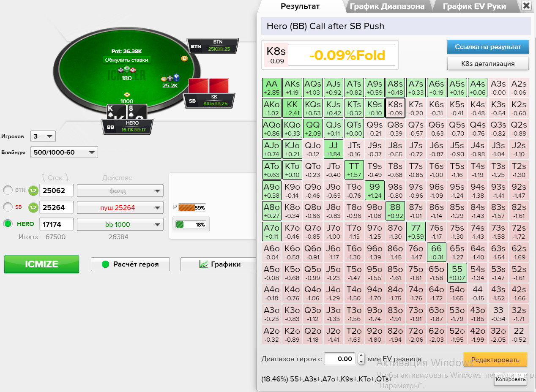Select the TT cell +1.57
The width and height of the screenshot is (536, 392).
(354, 170)
